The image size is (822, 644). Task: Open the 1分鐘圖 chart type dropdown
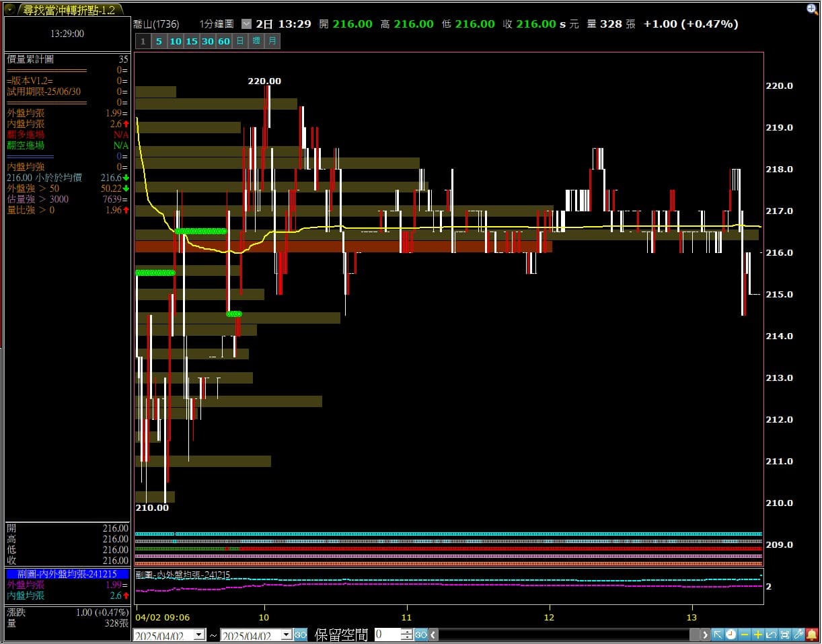coord(246,24)
